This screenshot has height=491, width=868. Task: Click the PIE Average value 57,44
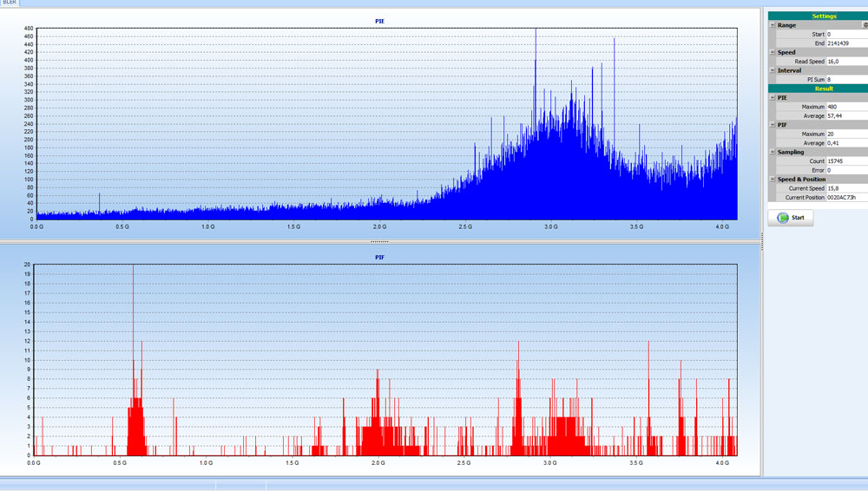pyautogui.click(x=847, y=115)
